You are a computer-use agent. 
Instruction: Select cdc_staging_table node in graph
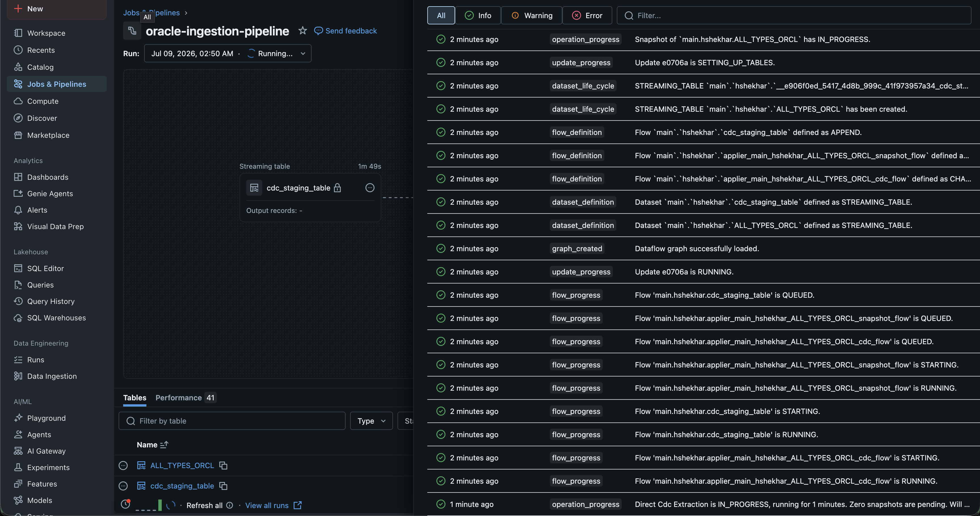pyautogui.click(x=310, y=198)
